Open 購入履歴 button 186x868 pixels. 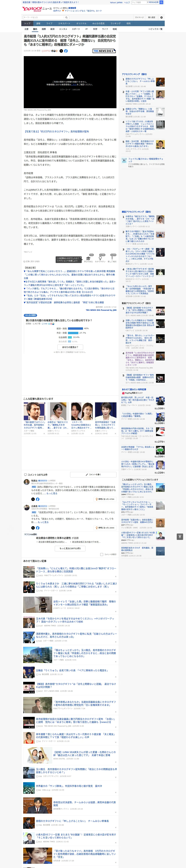pyautogui.click(x=152, y=18)
